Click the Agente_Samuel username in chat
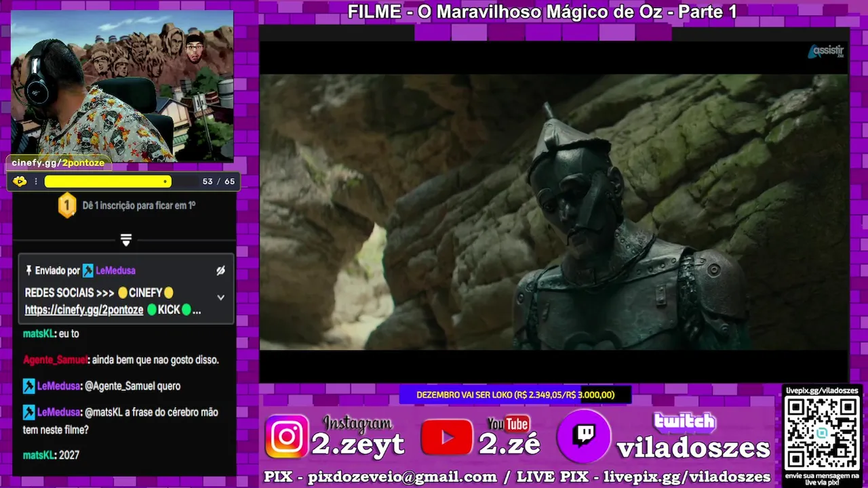The width and height of the screenshot is (868, 488). pyautogui.click(x=56, y=360)
